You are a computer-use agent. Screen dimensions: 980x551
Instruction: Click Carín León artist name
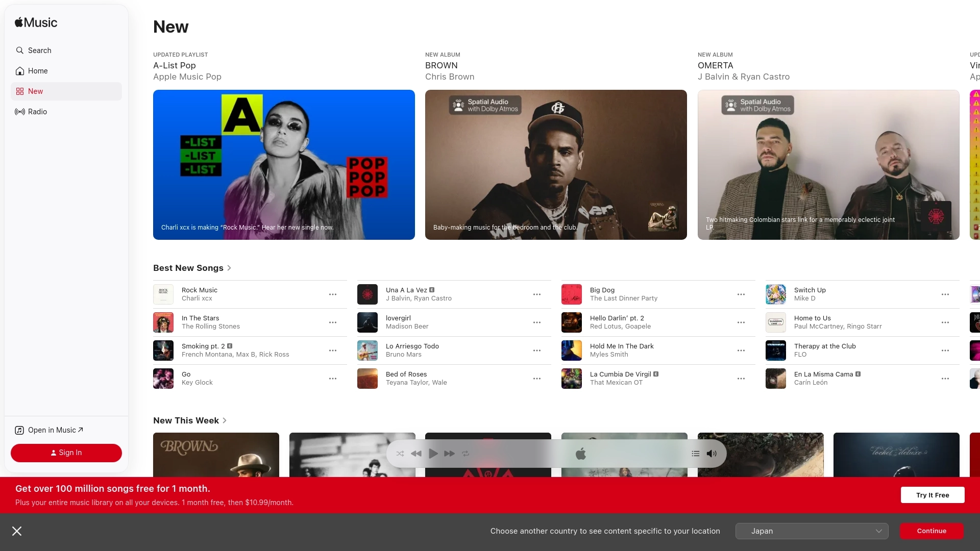[x=811, y=383]
